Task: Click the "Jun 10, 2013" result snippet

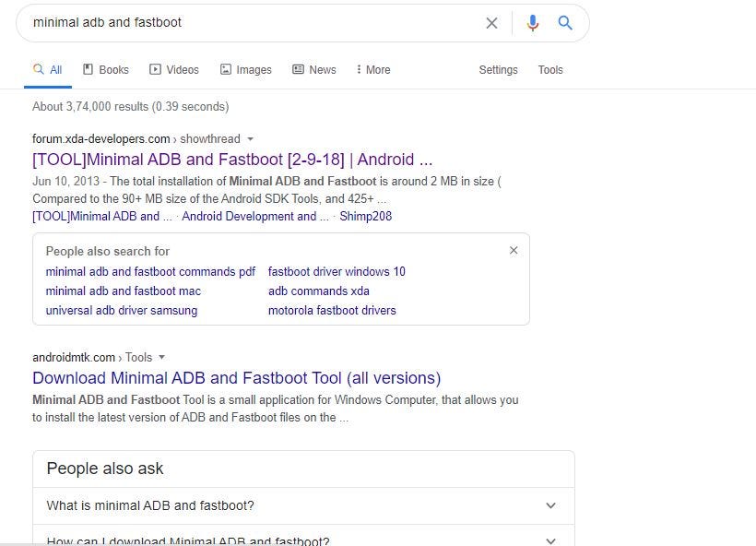Action: click(266, 190)
